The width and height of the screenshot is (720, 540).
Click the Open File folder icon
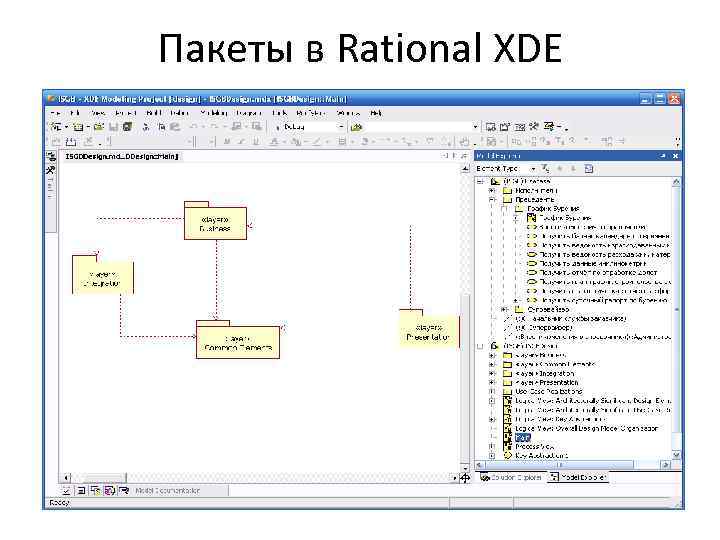99,127
